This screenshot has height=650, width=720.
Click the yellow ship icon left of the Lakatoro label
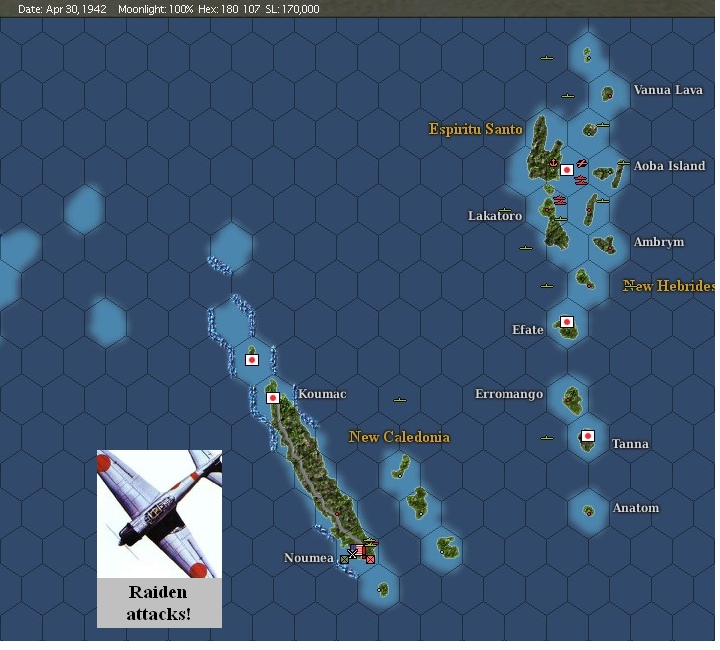pos(505,211)
